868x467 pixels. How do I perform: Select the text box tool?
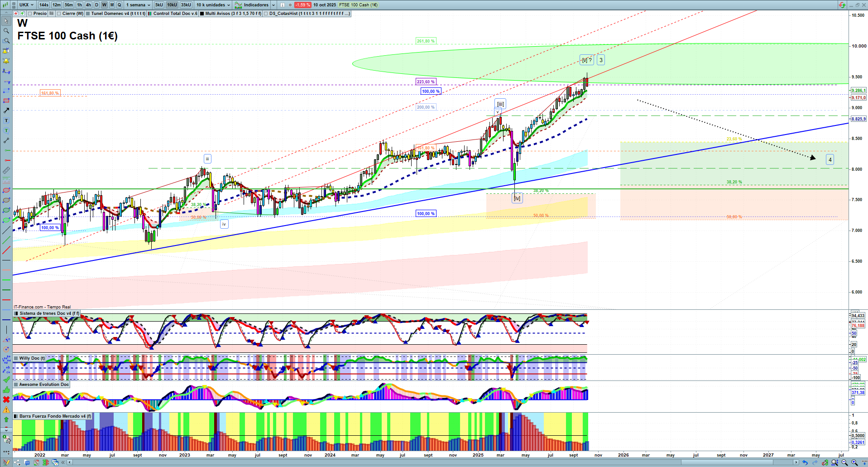tap(6, 120)
